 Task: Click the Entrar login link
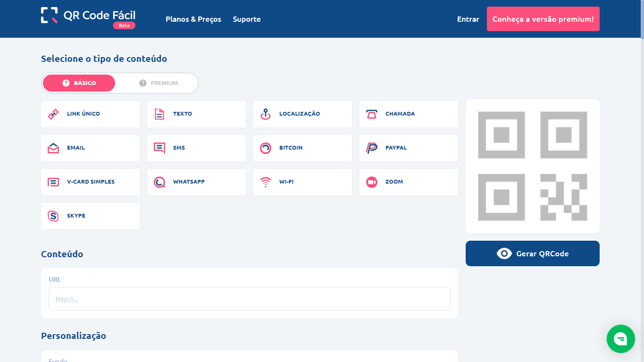468,19
